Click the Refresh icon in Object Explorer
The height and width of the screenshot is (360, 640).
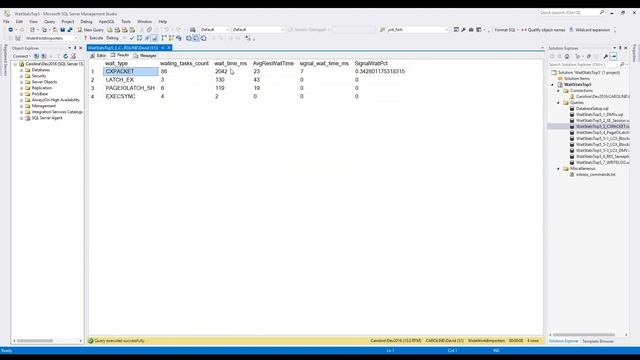[x=65, y=56]
